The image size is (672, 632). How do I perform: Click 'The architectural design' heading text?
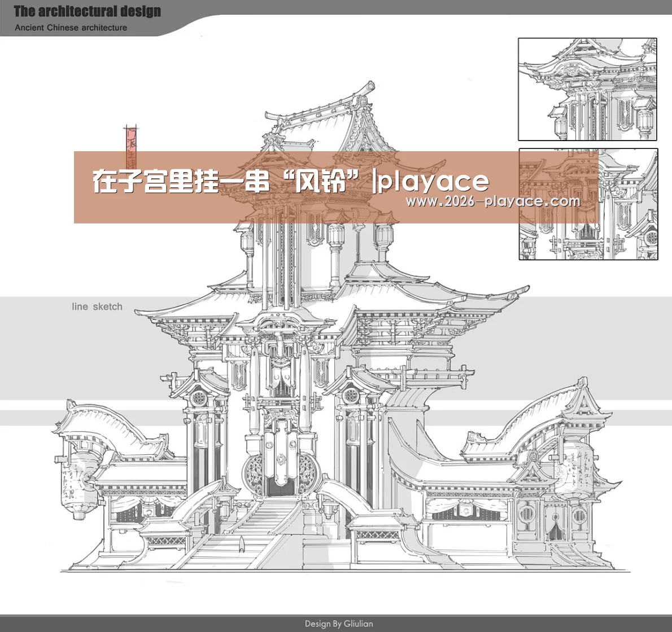coord(88,11)
